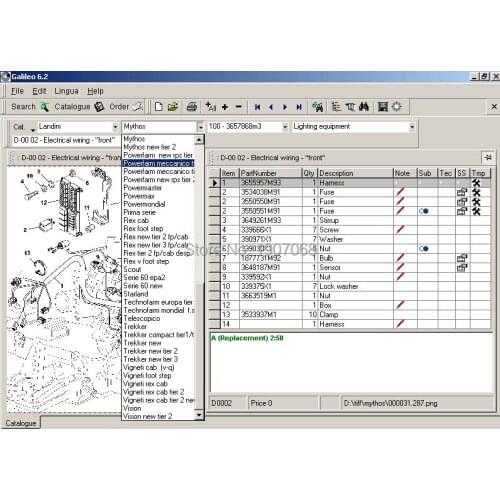Open the Catalogue toolbar button
Viewport: 500px width, 500px height.
coord(79,107)
